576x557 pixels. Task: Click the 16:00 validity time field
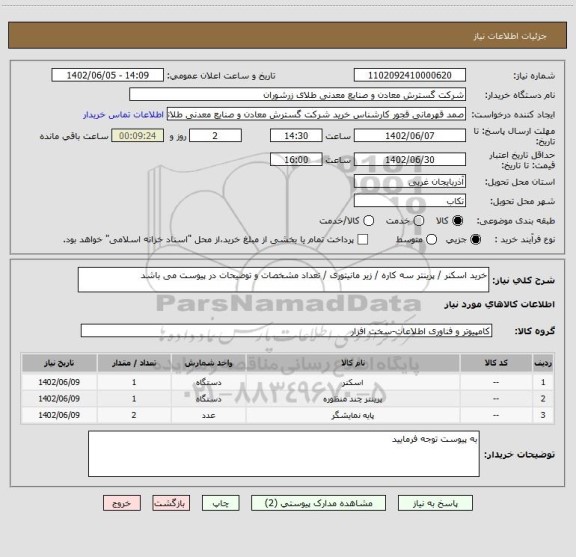(x=296, y=159)
